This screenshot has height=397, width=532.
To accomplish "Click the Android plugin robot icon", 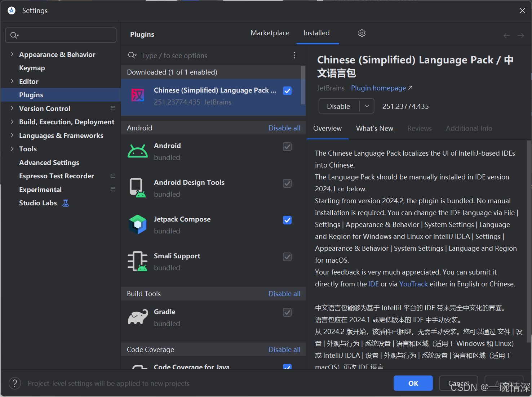I will [138, 151].
